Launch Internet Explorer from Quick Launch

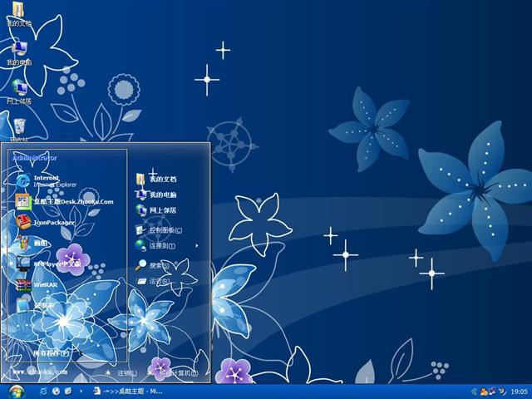point(43,392)
